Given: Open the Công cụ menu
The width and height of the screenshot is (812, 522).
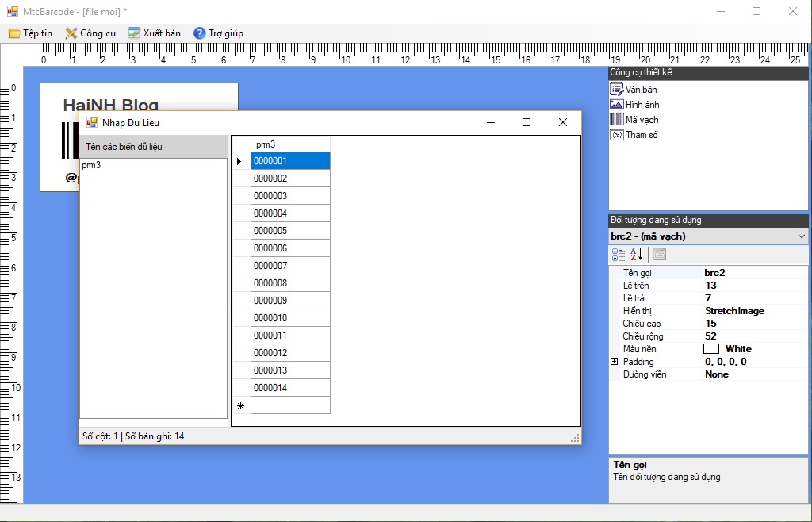Looking at the screenshot, I should click(x=90, y=33).
